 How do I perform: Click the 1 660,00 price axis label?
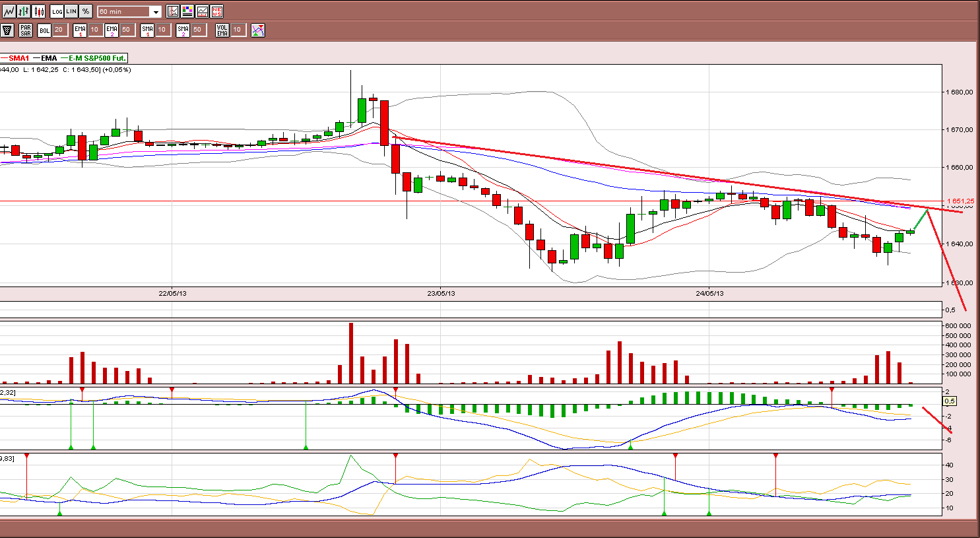pyautogui.click(x=960, y=168)
